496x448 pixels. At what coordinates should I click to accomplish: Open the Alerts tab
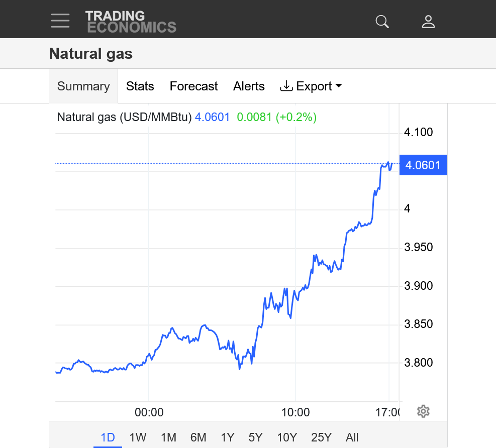coord(249,86)
